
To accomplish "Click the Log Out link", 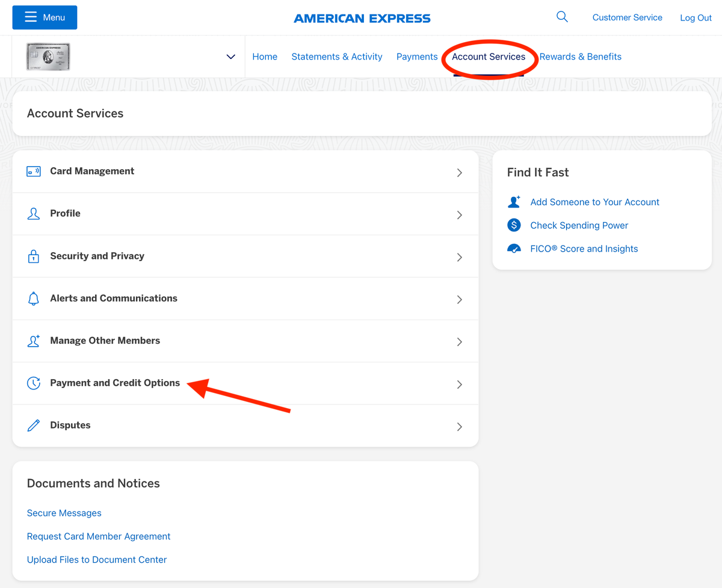I will (x=696, y=17).
